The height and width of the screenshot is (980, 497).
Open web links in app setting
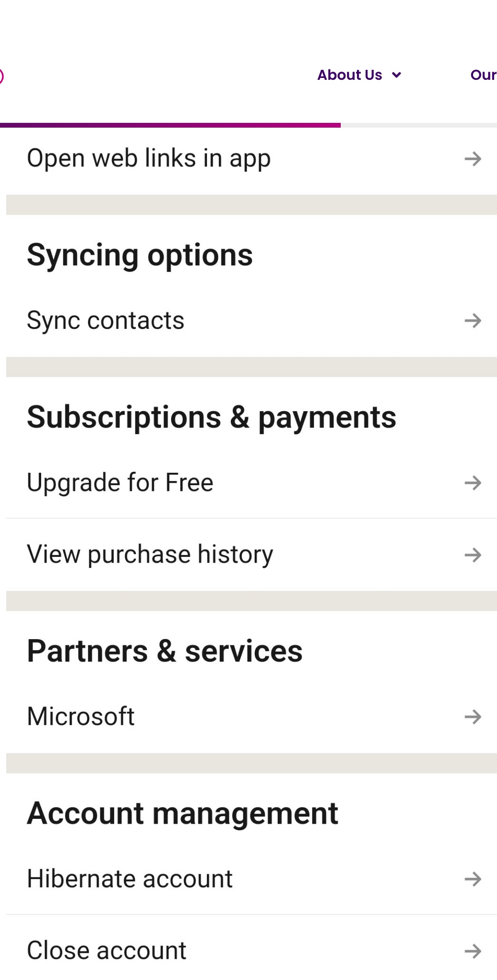click(x=149, y=158)
